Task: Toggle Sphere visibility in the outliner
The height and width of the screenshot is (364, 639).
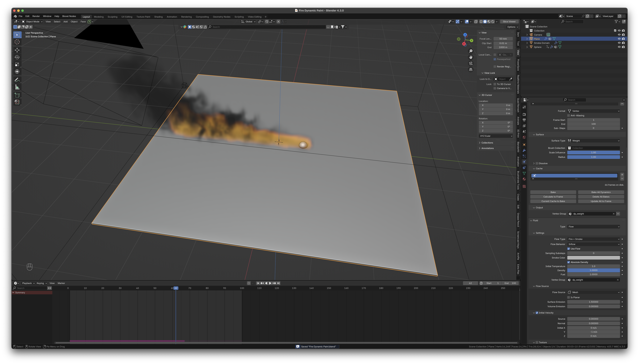Action: (x=619, y=47)
